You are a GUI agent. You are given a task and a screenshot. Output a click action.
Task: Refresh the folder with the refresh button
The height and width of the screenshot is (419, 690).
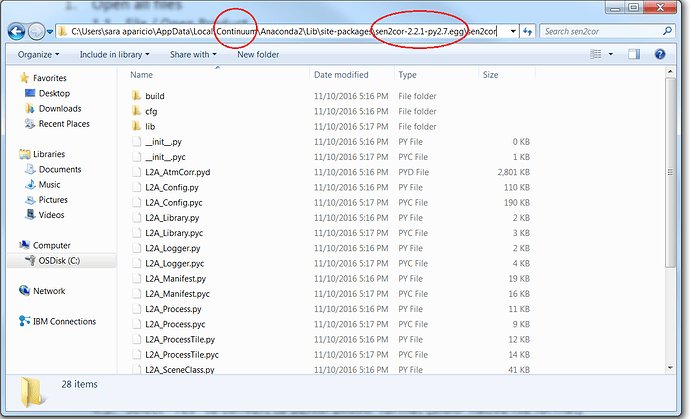click(x=527, y=31)
